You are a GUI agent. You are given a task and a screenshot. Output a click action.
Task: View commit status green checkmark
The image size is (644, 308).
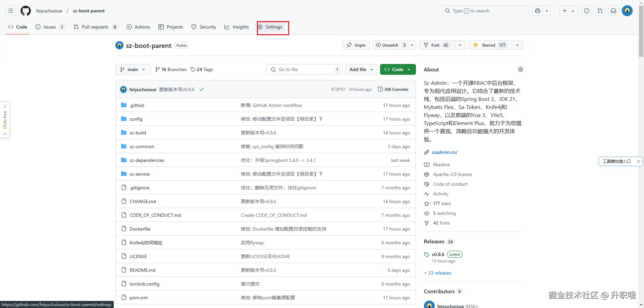pyautogui.click(x=202, y=89)
